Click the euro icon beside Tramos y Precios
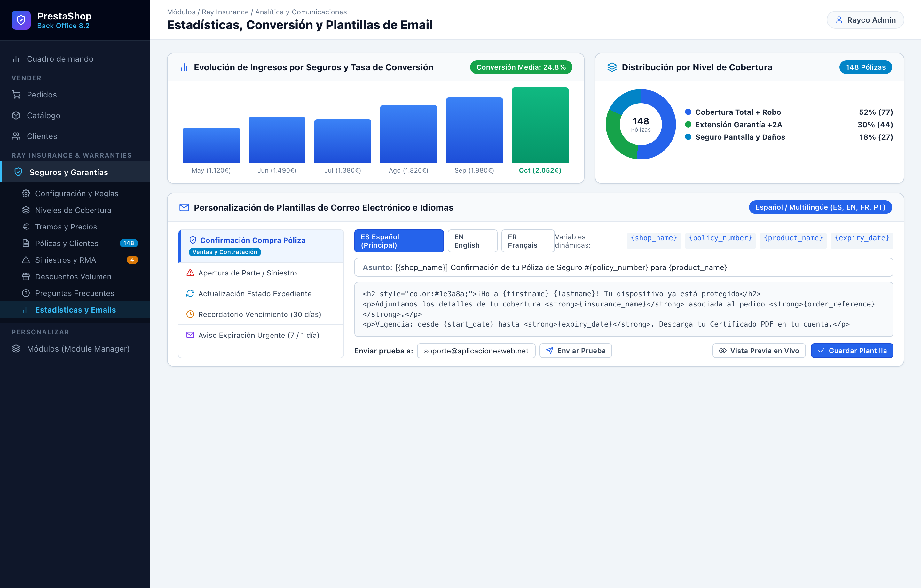The image size is (921, 588). (x=26, y=227)
